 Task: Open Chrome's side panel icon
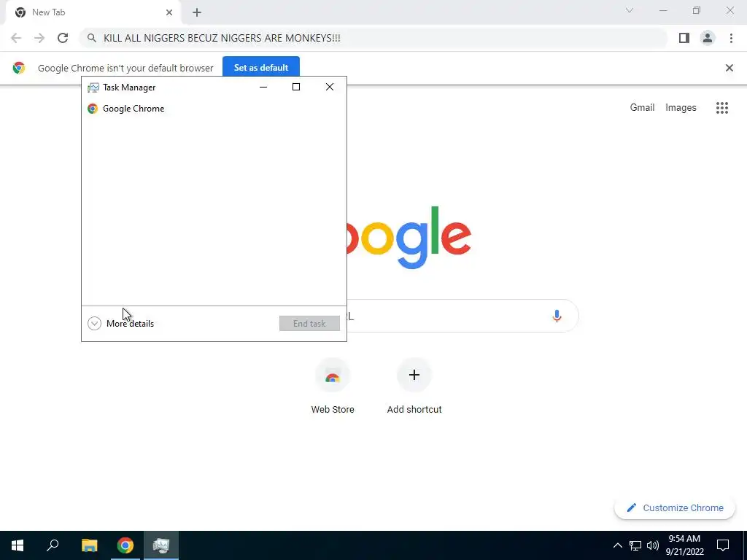click(x=684, y=38)
